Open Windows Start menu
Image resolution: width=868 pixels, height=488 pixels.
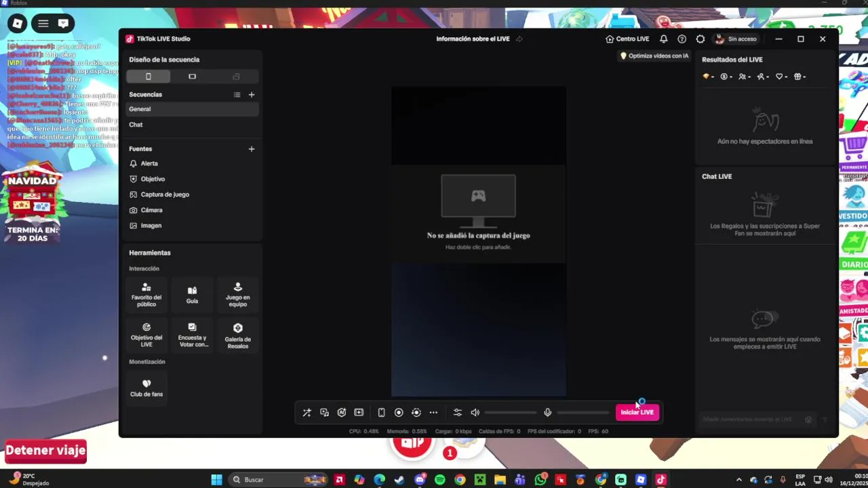(x=216, y=480)
